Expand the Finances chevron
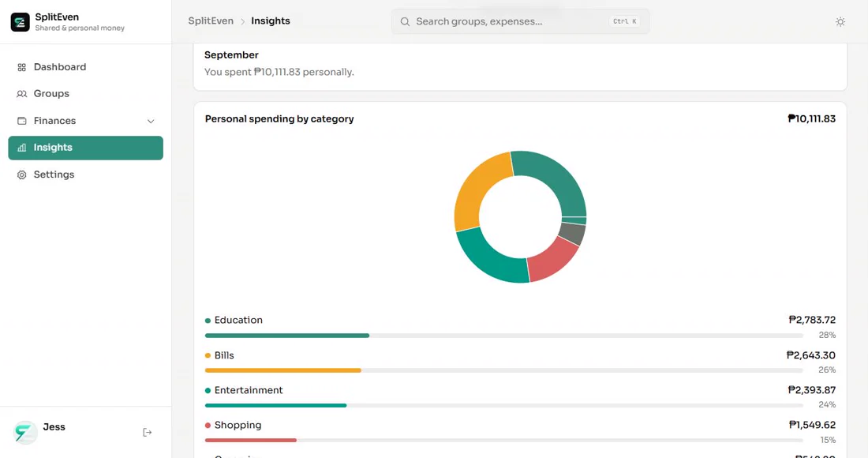The height and width of the screenshot is (458, 868). pyautogui.click(x=151, y=122)
